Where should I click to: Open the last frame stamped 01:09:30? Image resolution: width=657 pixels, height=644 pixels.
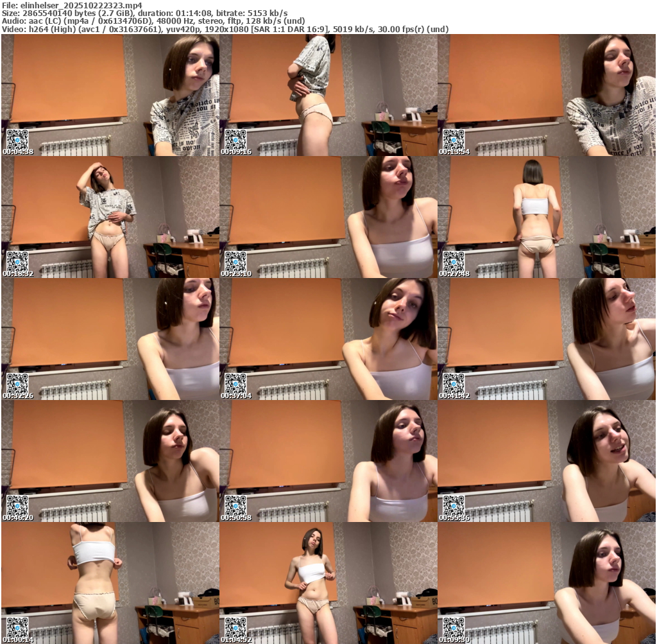coord(547,583)
